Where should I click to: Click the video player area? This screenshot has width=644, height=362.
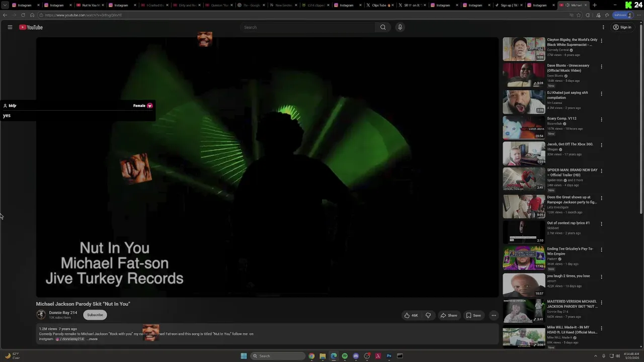click(x=267, y=167)
